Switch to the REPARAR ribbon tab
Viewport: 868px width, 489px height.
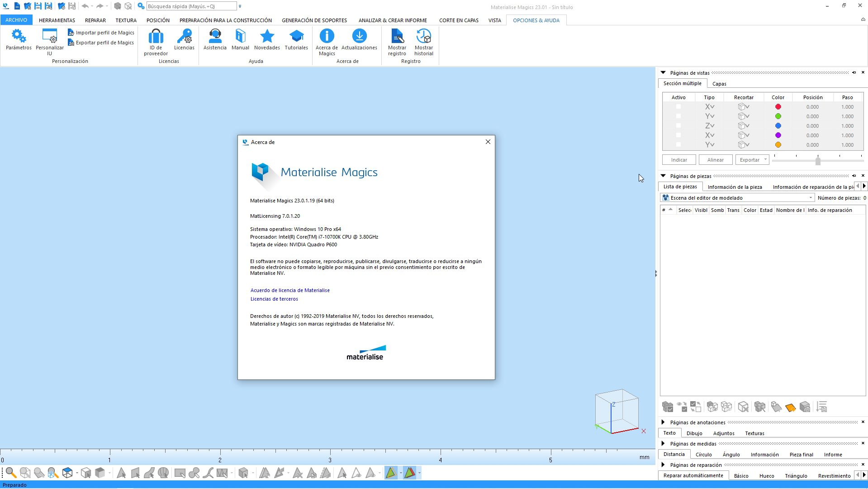pyautogui.click(x=95, y=20)
